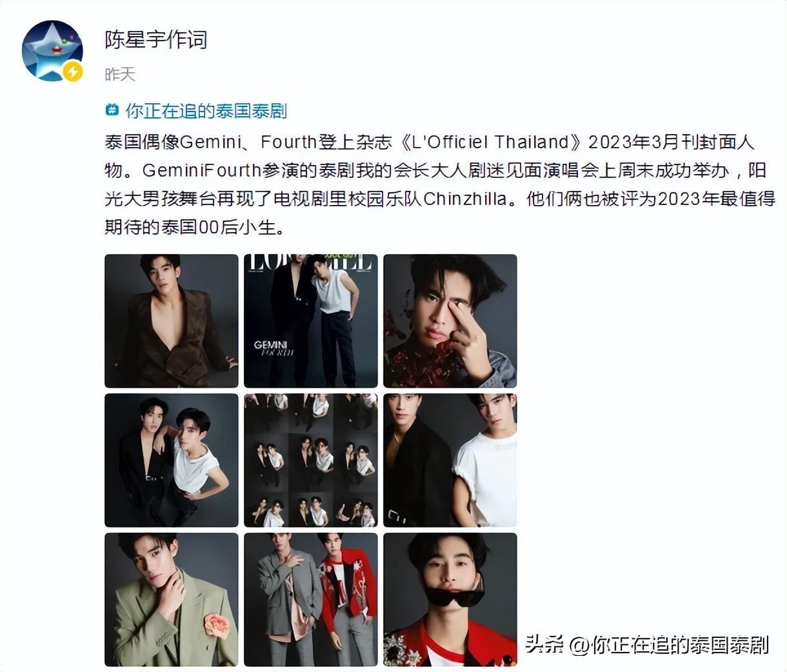Open username 陈星宇作词 profile
The width and height of the screenshot is (787, 672).
156,40
